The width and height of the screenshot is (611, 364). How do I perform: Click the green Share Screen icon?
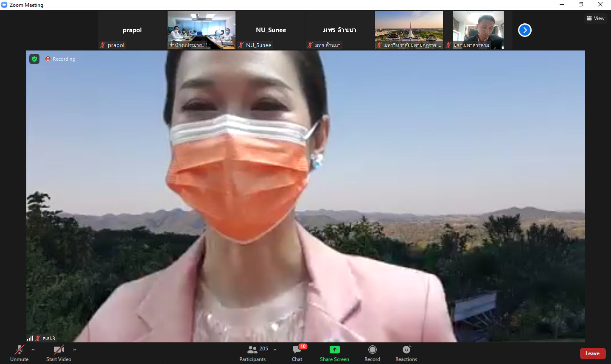[x=334, y=350]
